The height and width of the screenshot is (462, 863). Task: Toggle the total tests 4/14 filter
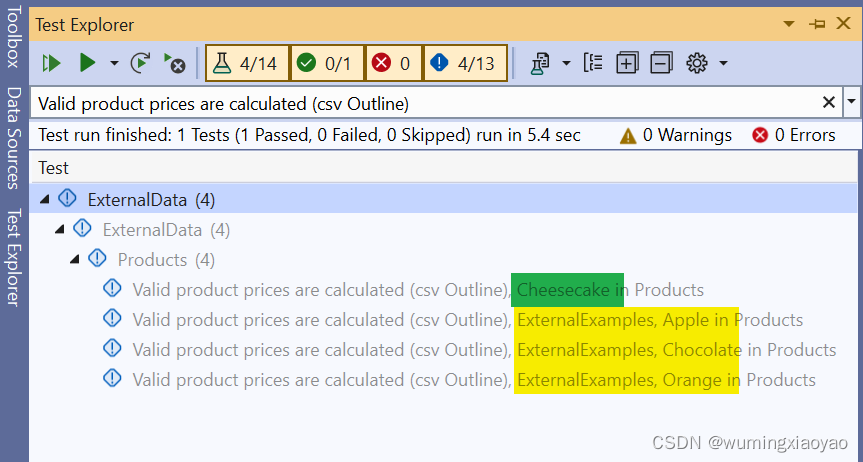247,63
